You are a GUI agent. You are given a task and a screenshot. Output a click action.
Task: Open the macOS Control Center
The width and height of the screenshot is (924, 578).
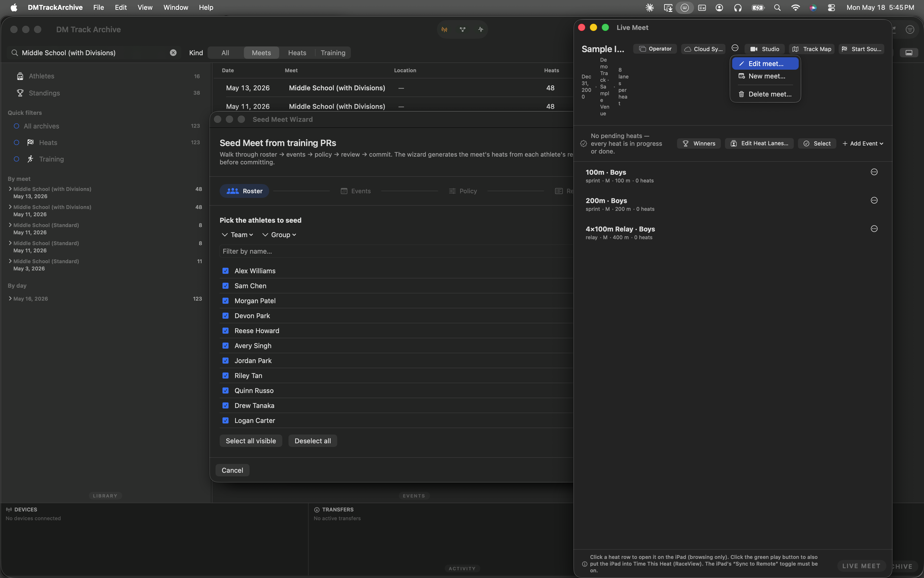click(831, 8)
